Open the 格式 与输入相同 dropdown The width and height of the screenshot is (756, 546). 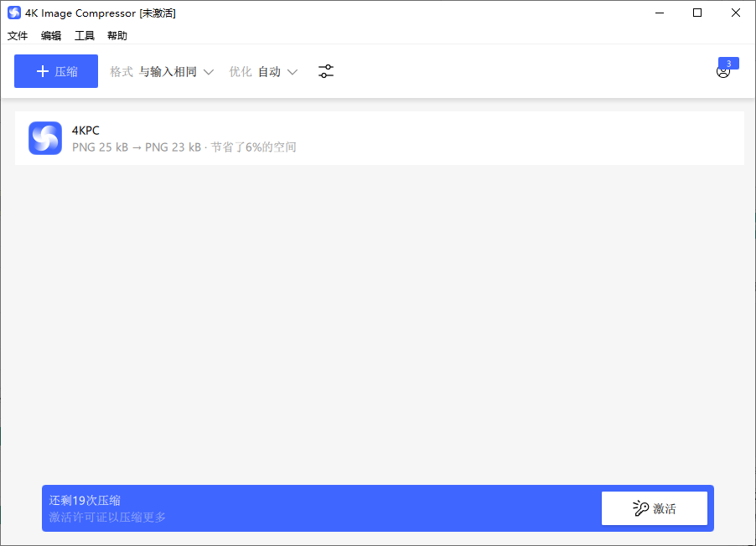click(162, 72)
